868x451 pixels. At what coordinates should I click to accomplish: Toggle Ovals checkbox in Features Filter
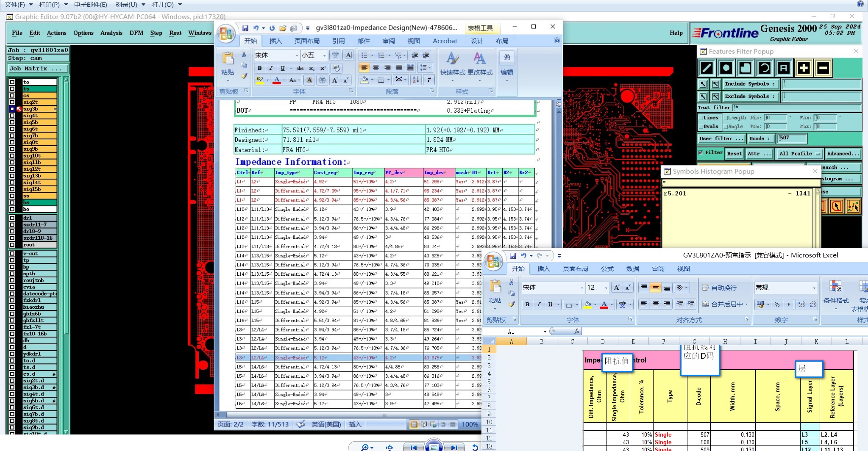click(x=701, y=126)
